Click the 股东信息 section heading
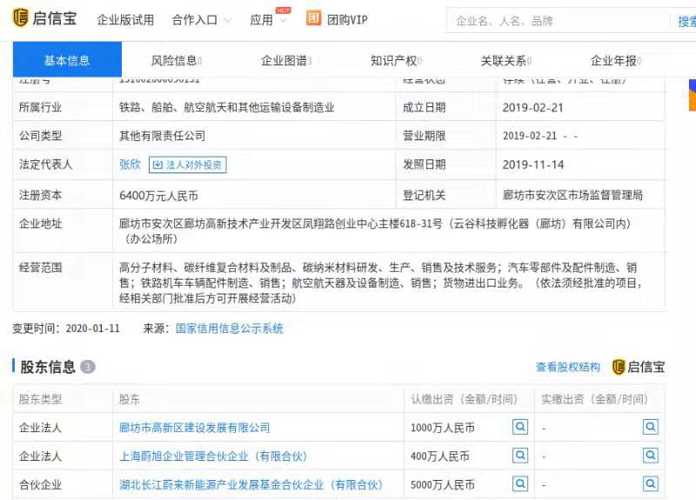The height and width of the screenshot is (500, 696). (47, 367)
